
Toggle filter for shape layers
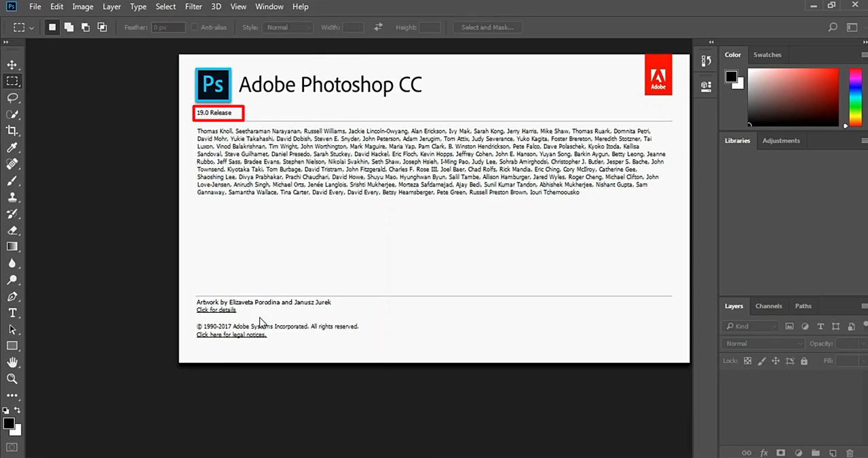click(835, 326)
